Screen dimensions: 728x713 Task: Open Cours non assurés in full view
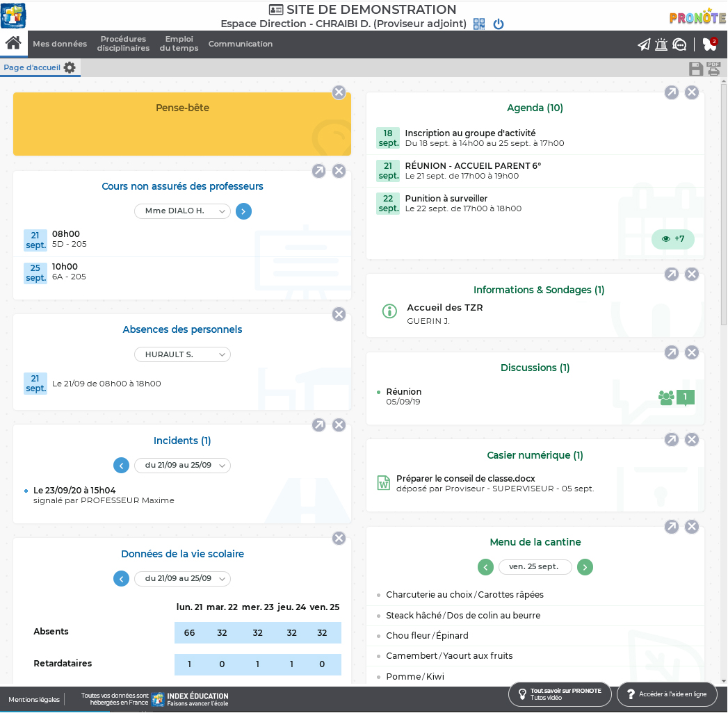click(318, 171)
